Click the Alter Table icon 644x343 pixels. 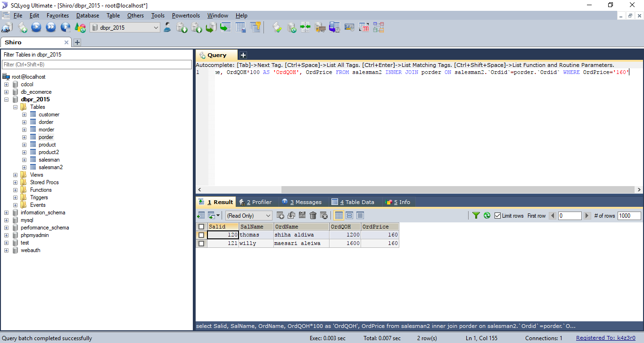[240, 27]
